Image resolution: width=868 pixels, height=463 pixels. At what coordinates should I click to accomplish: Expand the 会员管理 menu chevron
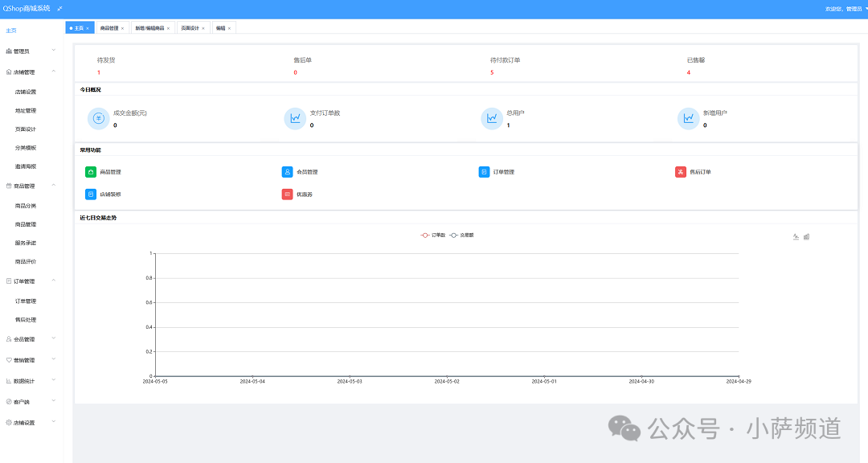coord(54,338)
